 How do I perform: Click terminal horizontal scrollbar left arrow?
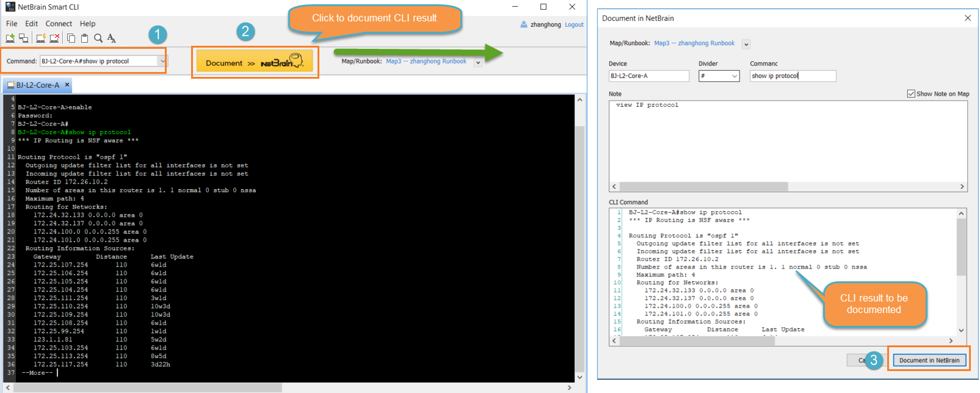pyautogui.click(x=8, y=388)
